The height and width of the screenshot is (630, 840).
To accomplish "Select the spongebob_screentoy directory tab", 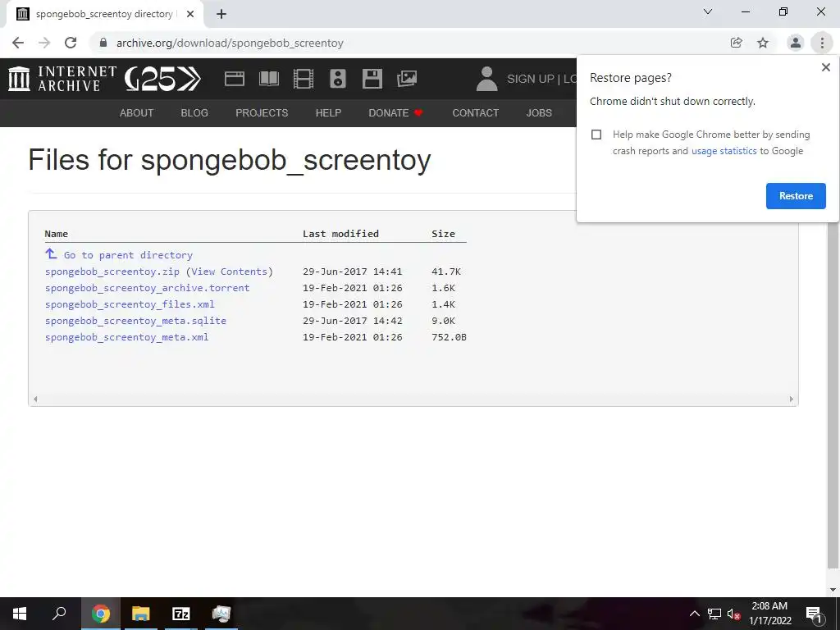I will pyautogui.click(x=104, y=14).
